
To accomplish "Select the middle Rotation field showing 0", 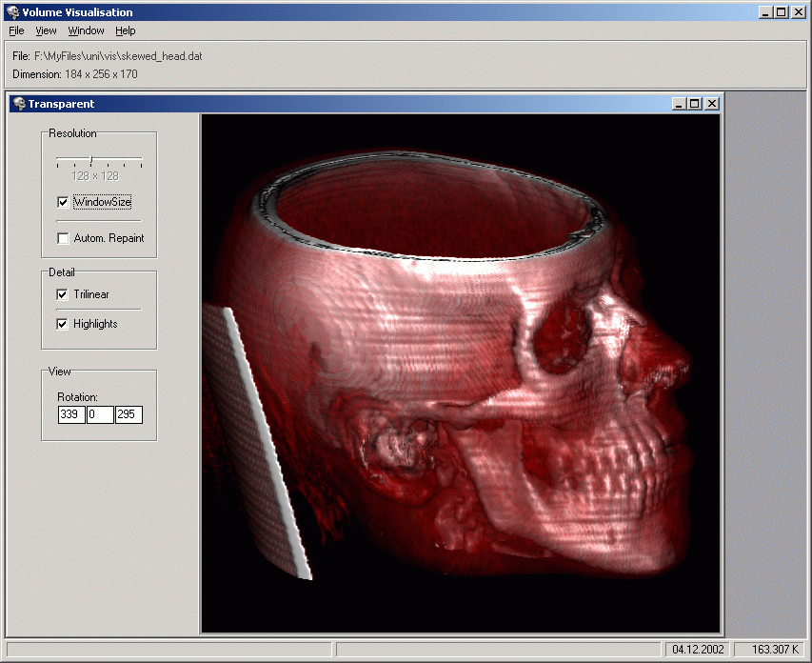I will click(x=100, y=415).
